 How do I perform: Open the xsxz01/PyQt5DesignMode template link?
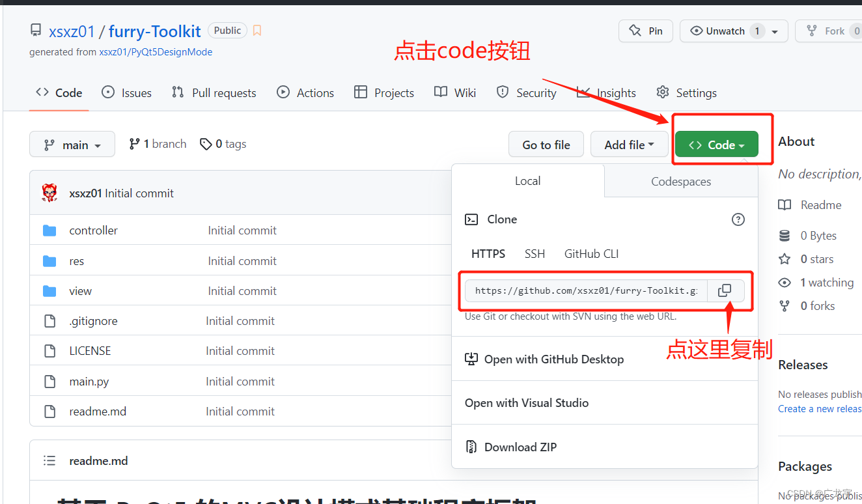pos(156,52)
